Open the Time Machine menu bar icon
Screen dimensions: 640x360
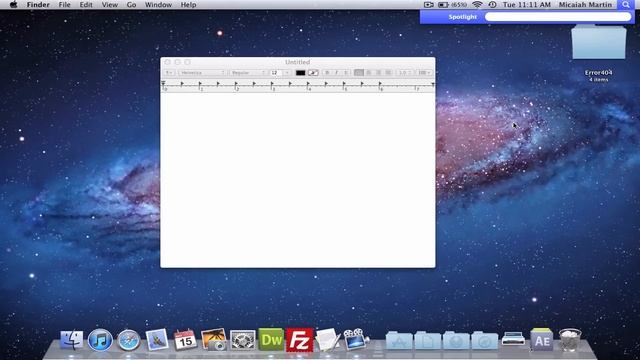[x=493, y=5]
